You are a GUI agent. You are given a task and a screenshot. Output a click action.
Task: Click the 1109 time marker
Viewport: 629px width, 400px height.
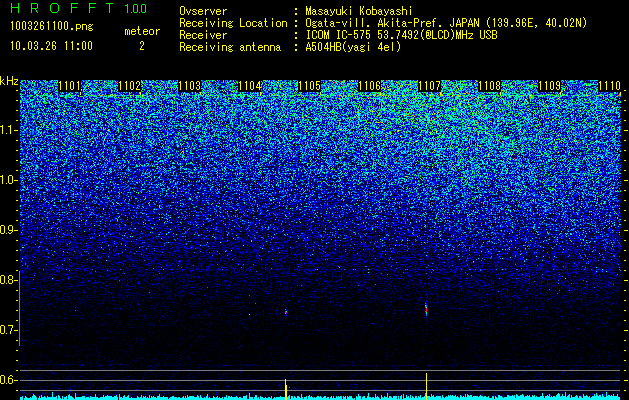pos(550,86)
